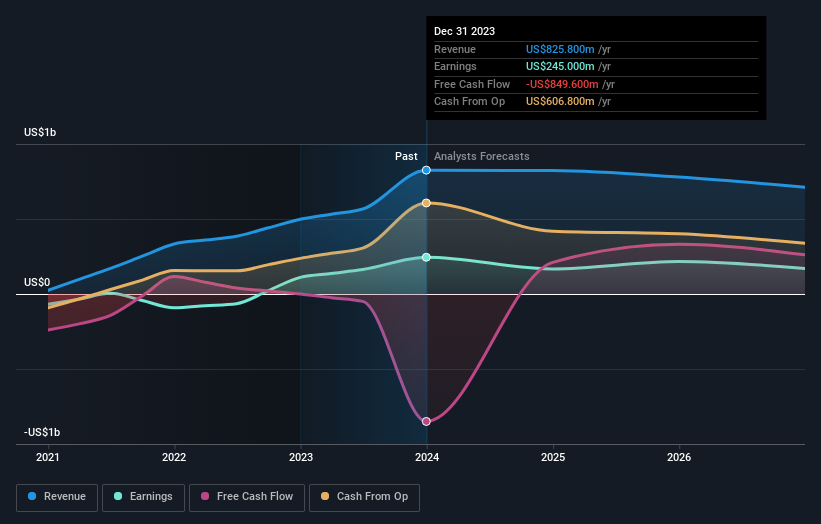
Task: Toggle the Cash From Op legend button
Action: (364, 497)
